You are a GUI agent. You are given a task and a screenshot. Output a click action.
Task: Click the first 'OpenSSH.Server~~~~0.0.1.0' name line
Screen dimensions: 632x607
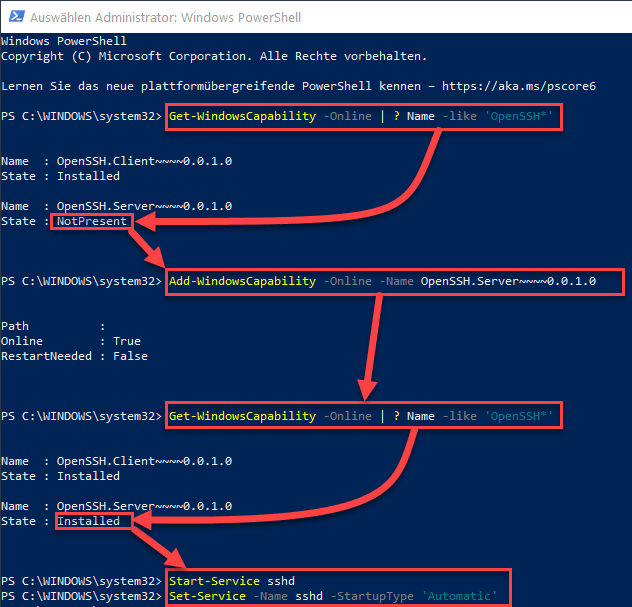[116, 206]
